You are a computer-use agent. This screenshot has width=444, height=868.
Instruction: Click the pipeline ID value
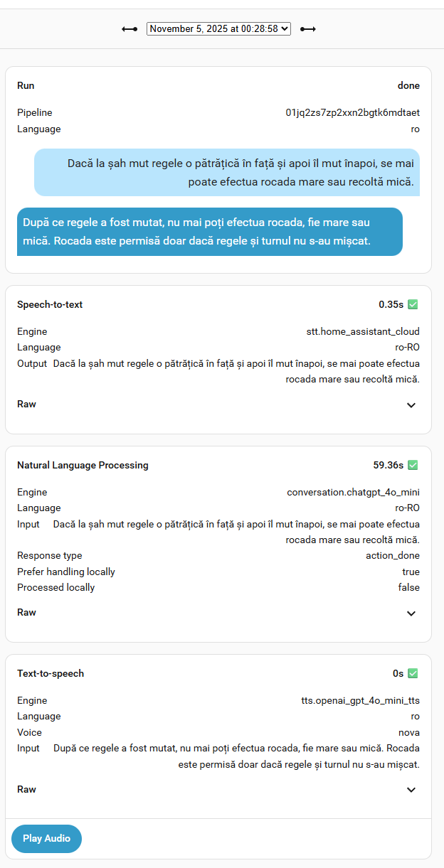(x=352, y=112)
